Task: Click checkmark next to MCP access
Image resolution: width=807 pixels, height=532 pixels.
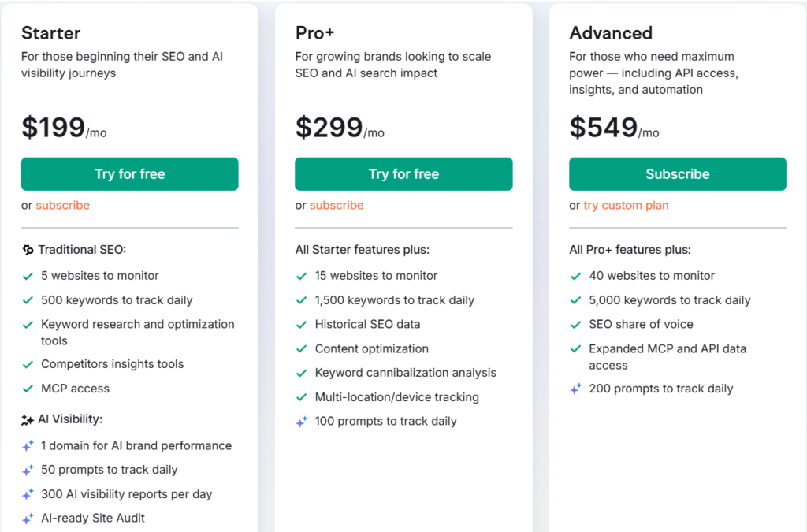Action: (x=28, y=389)
